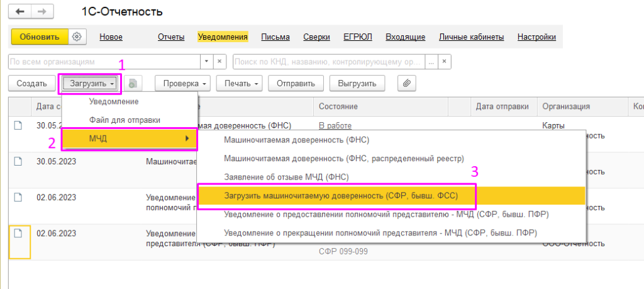
Task: Click the icon right of Загрузить button
Action: tap(133, 83)
